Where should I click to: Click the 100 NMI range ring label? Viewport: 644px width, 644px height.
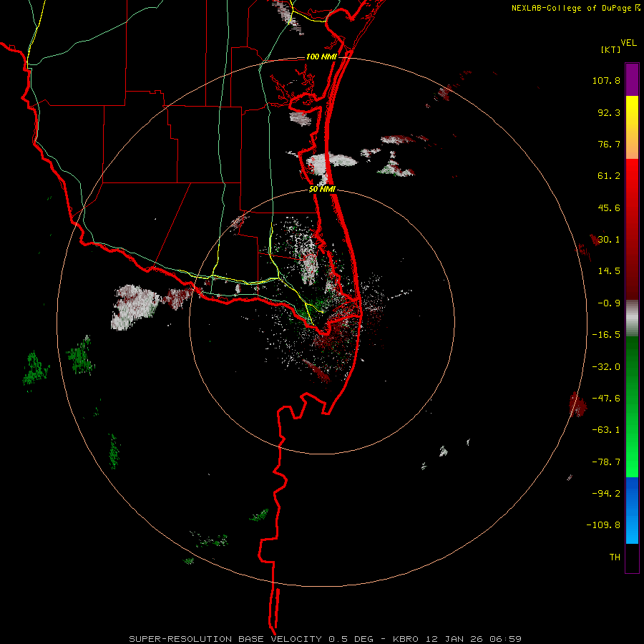click(321, 57)
